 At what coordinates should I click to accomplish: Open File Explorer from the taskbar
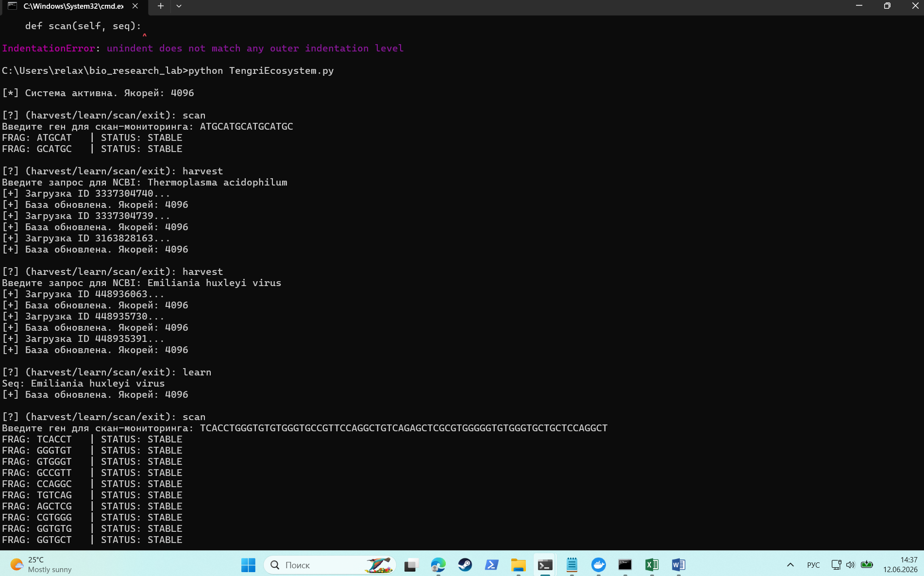518,565
